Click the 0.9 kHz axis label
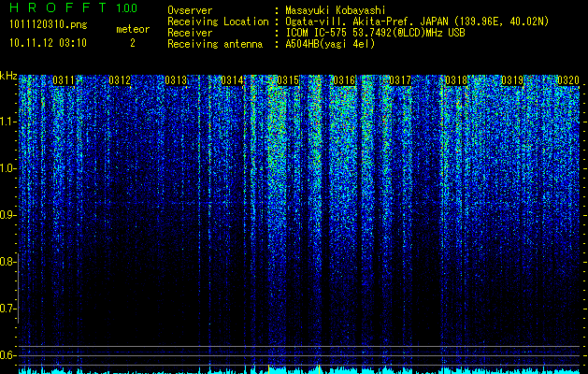588x374 pixels. coord(7,215)
